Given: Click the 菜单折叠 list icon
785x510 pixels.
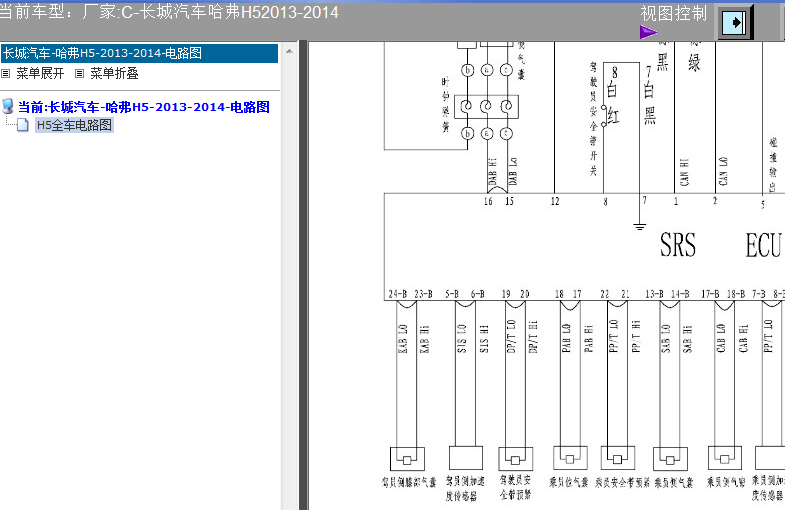Looking at the screenshot, I should coord(79,74).
